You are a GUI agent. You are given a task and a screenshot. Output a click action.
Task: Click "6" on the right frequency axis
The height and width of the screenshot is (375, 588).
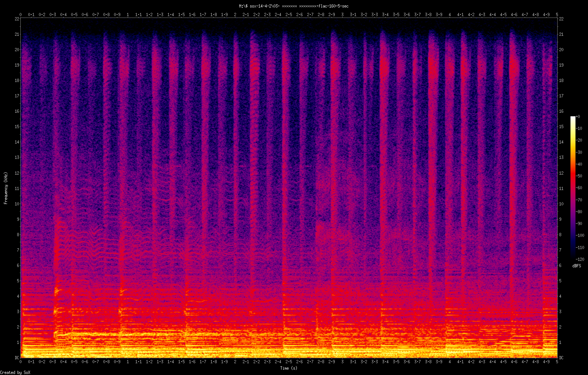(x=560, y=266)
